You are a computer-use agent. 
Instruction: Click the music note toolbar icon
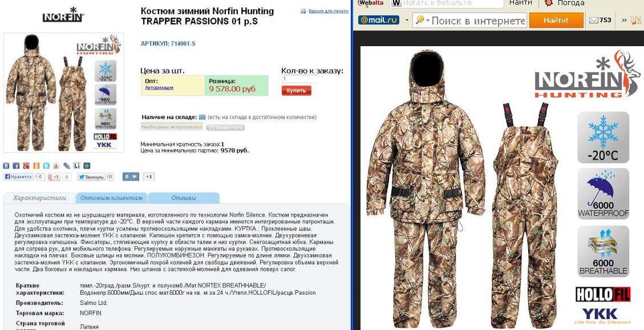(635, 20)
